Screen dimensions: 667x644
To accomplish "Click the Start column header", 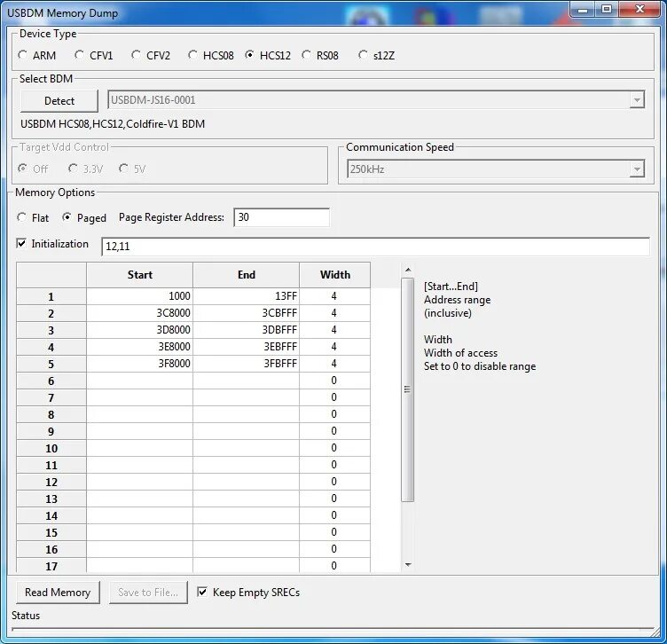I will tap(139, 275).
